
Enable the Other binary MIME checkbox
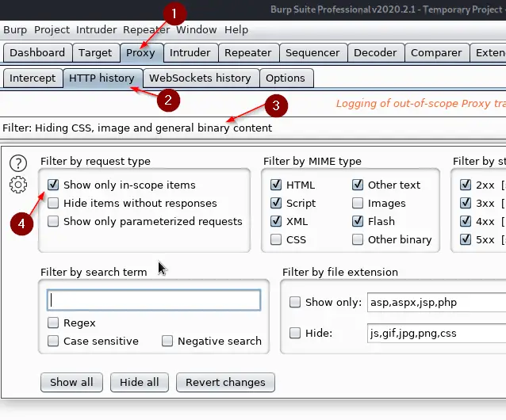pos(358,239)
